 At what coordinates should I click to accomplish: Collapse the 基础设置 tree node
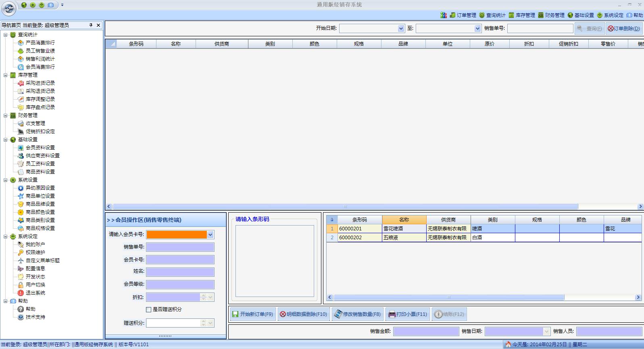pyautogui.click(x=6, y=140)
